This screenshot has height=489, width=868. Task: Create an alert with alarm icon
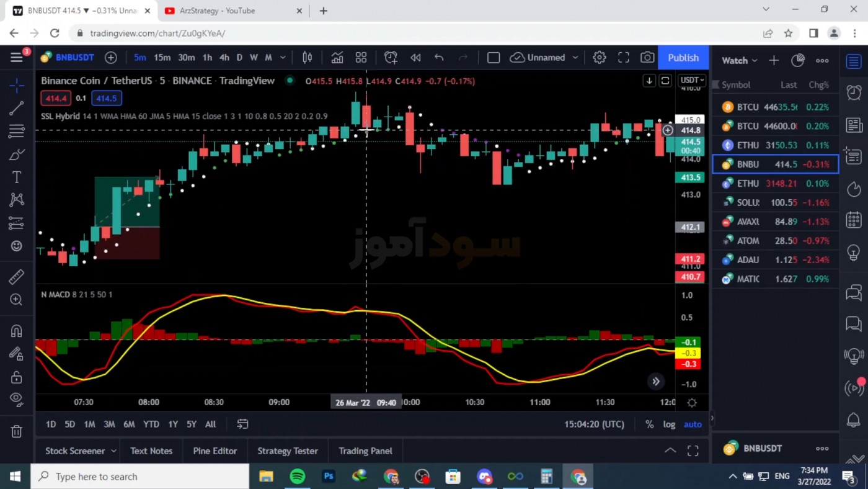point(391,58)
